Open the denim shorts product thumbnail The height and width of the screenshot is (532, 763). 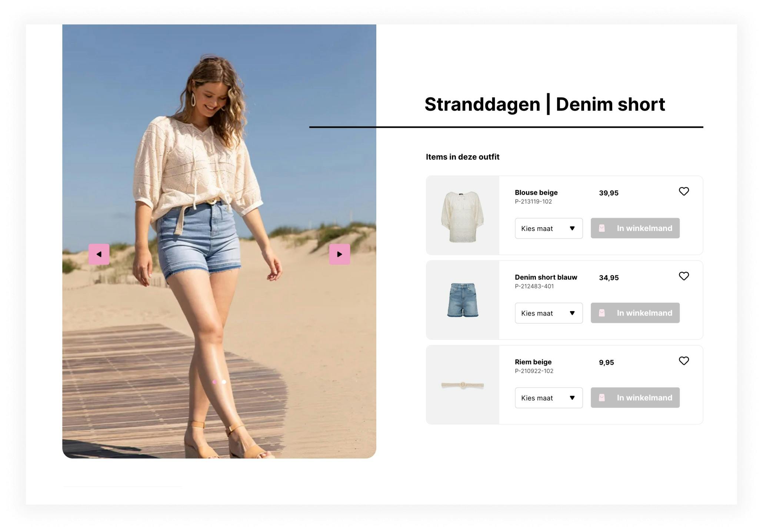click(463, 300)
